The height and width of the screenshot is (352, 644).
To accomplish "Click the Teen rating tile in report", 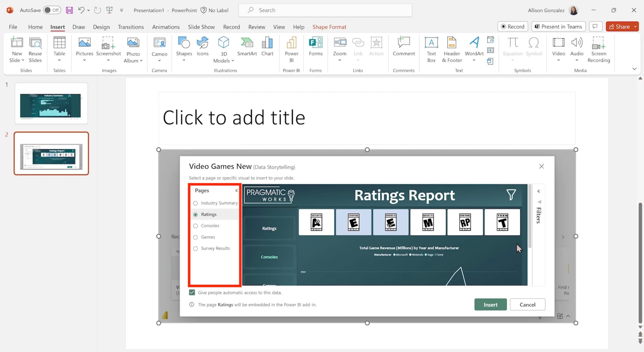I will [x=502, y=222].
